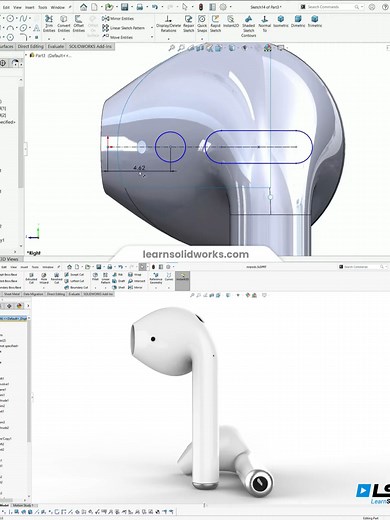The width and height of the screenshot is (390, 520).
Task: Switch to Normal To view
Action: 265,24
